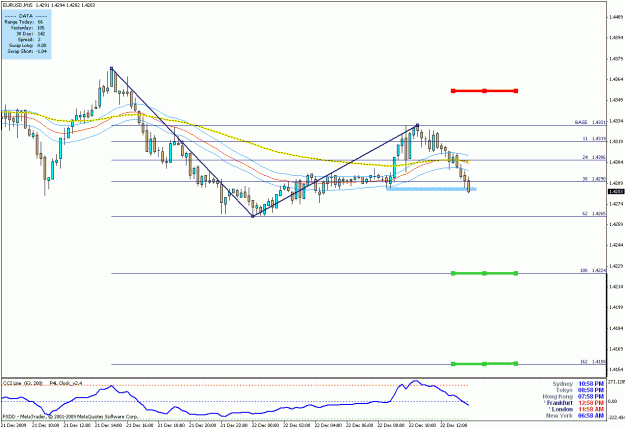Select the DATA panel header

[x=26, y=16]
